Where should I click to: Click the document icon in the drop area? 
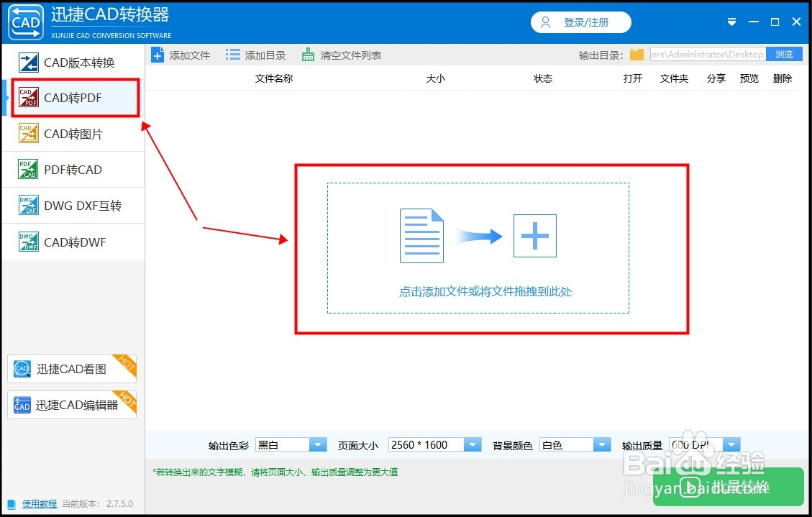click(421, 236)
